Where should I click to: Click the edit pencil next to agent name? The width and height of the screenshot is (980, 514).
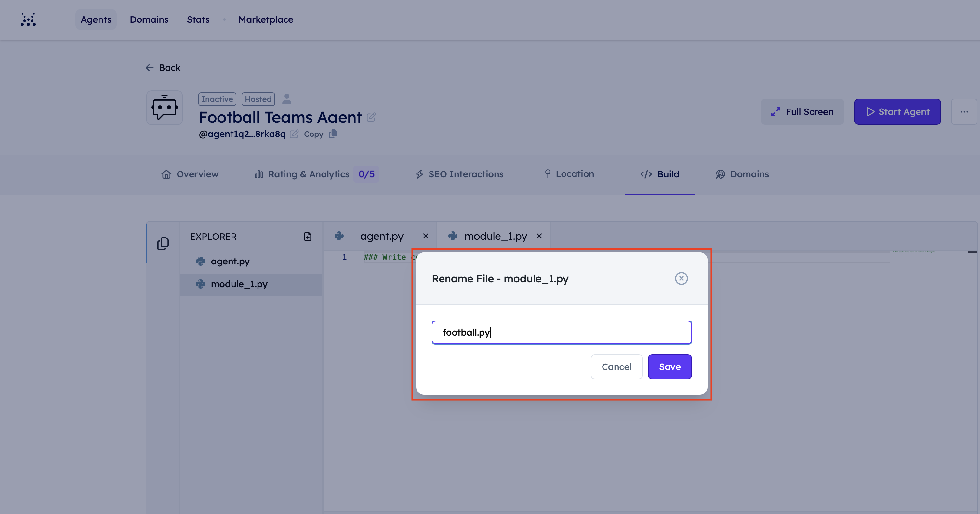(371, 117)
